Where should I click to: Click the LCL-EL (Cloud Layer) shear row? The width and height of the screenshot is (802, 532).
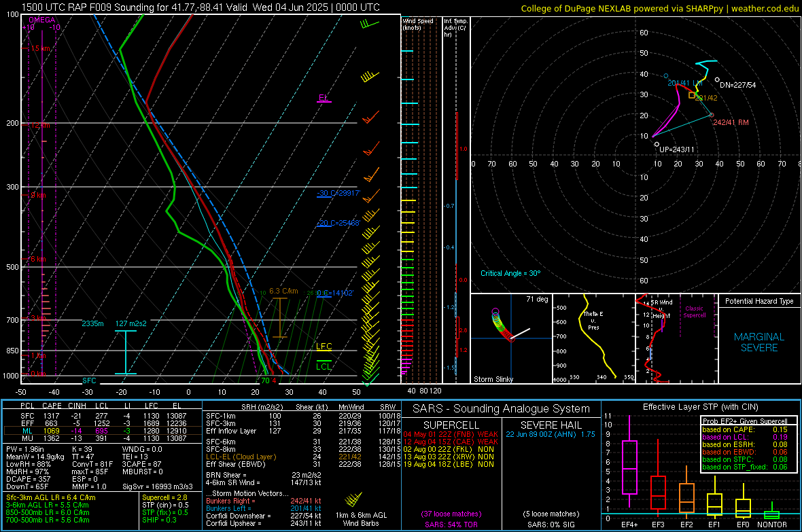tap(302, 457)
